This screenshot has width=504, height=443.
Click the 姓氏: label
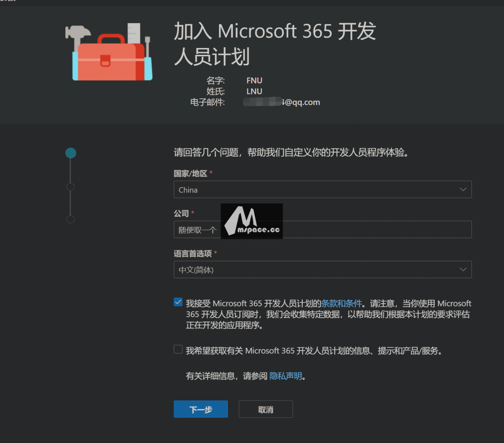216,91
